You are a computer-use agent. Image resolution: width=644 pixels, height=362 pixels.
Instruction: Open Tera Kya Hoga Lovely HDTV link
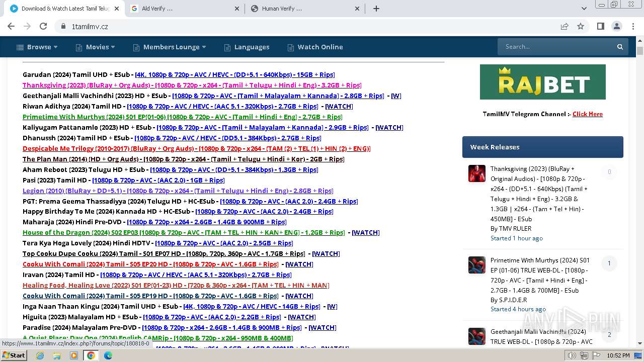click(x=223, y=243)
